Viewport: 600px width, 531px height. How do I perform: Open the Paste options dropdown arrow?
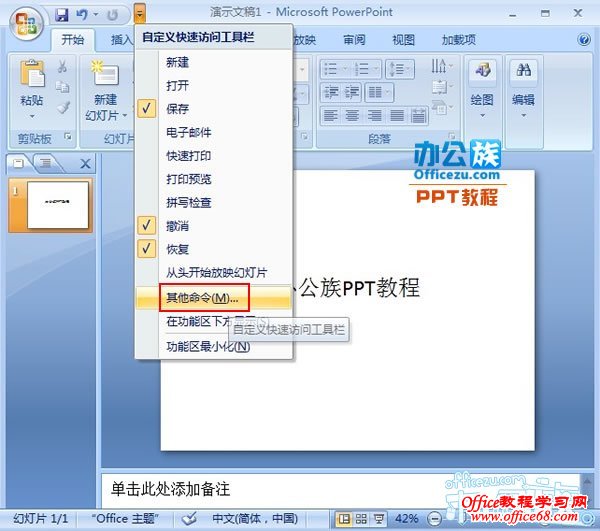click(32, 116)
